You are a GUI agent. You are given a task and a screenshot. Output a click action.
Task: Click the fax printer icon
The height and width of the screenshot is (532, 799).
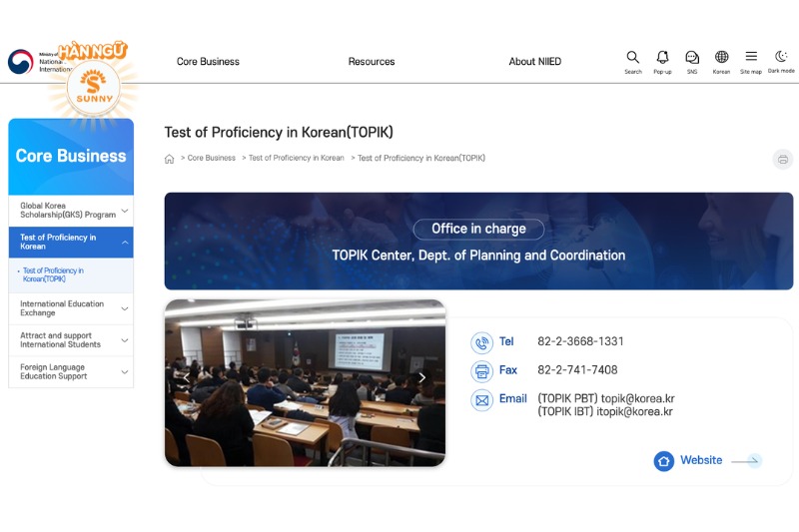click(x=481, y=371)
